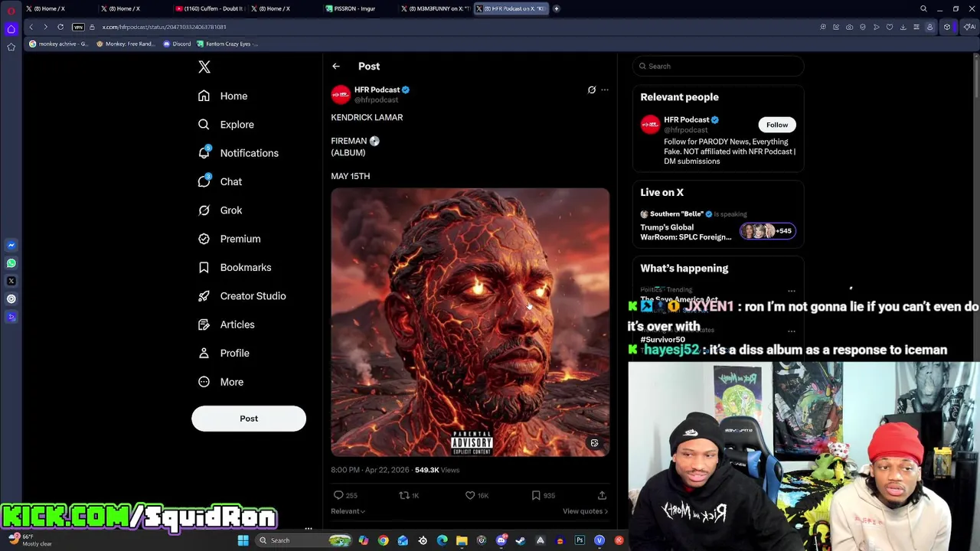Open Bookmarks in the sidebar
This screenshot has width=980, height=551.
coord(234,267)
